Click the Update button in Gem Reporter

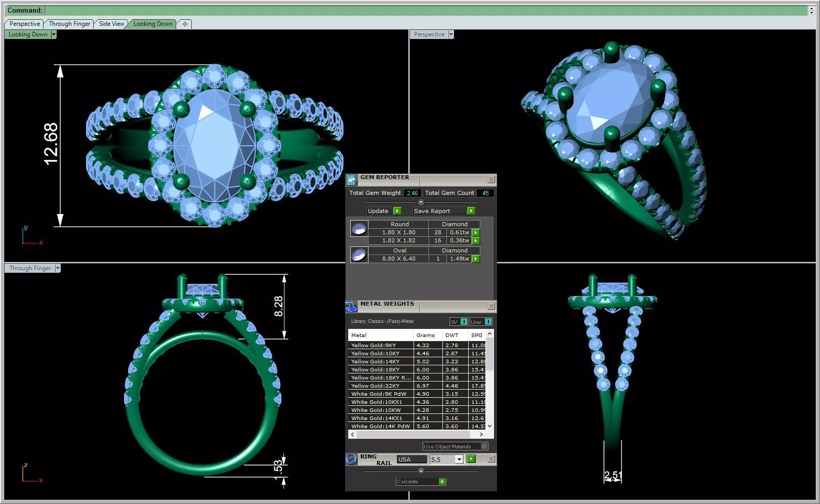tap(378, 211)
